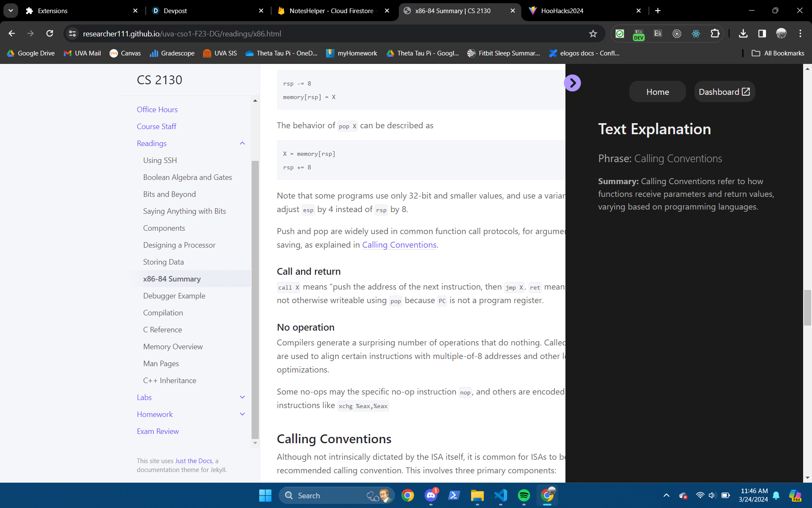812x508 pixels.
Task: Launch Visual Studio Code from taskbar
Action: tap(501, 495)
